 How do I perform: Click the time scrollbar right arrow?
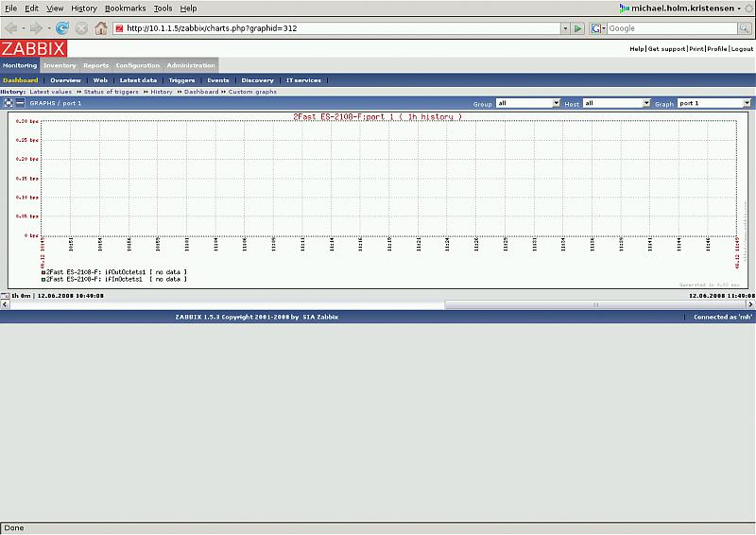pyautogui.click(x=750, y=304)
